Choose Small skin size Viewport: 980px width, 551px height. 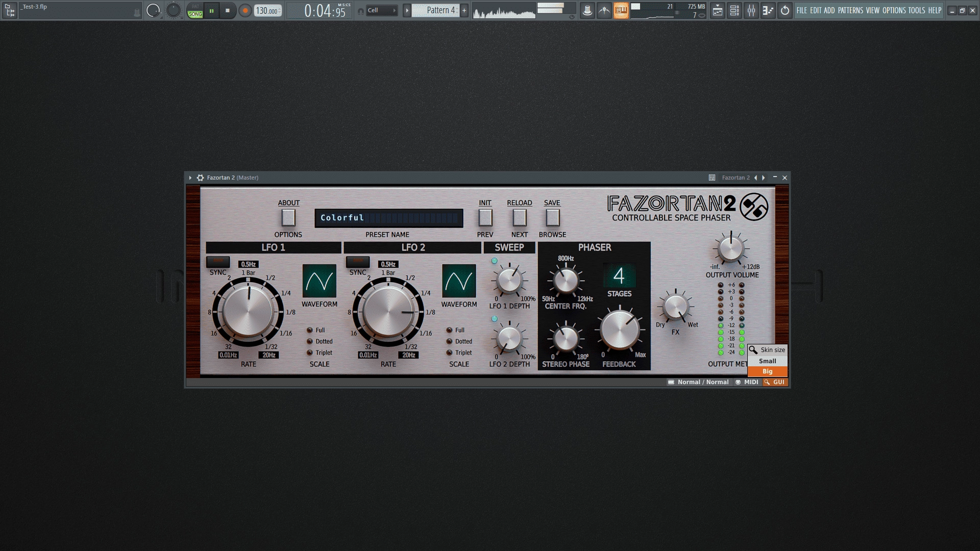(x=768, y=361)
